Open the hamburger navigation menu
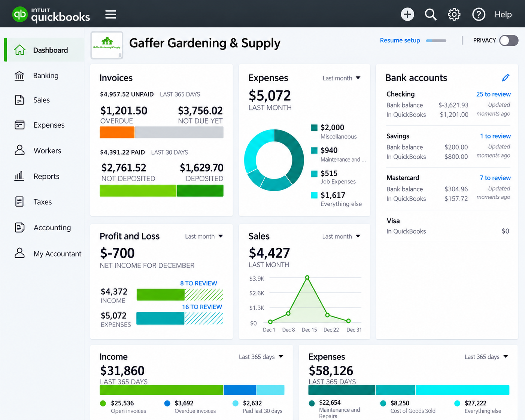Viewport: 525px width, 420px height. click(x=110, y=14)
